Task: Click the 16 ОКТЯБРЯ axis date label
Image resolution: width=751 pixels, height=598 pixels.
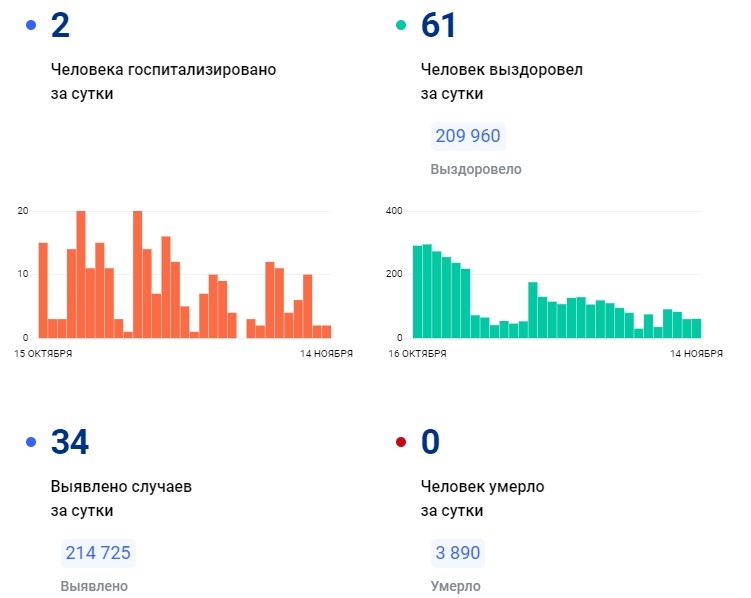Action: click(415, 353)
